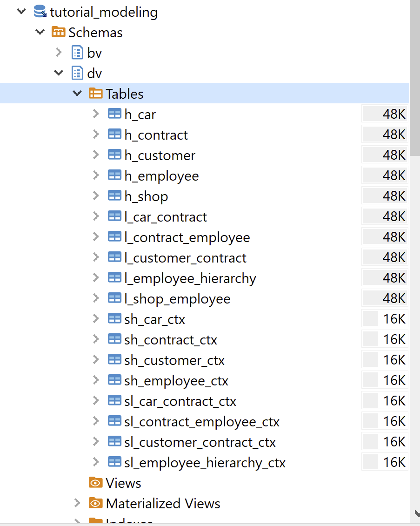Click the Tables folder icon
This screenshot has width=420, height=526.
tap(95, 94)
